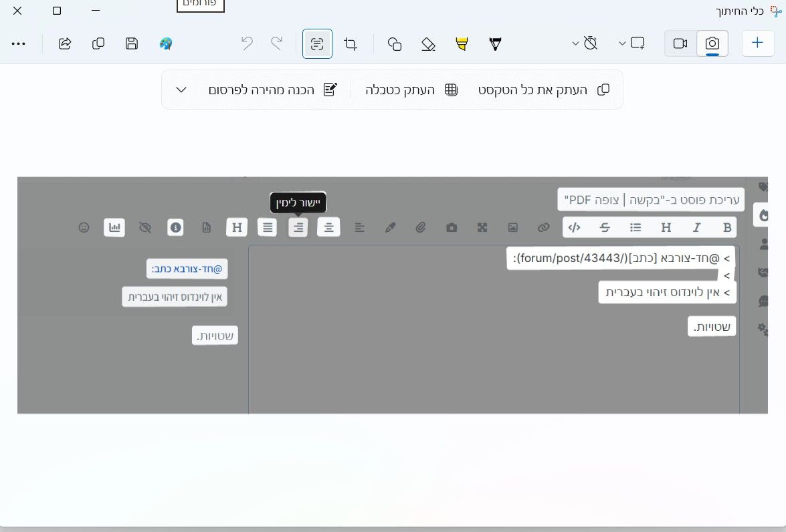The height and width of the screenshot is (532, 786).
Task: Choose 'הכנה מהירה לפרסום' option
Action: [273, 90]
